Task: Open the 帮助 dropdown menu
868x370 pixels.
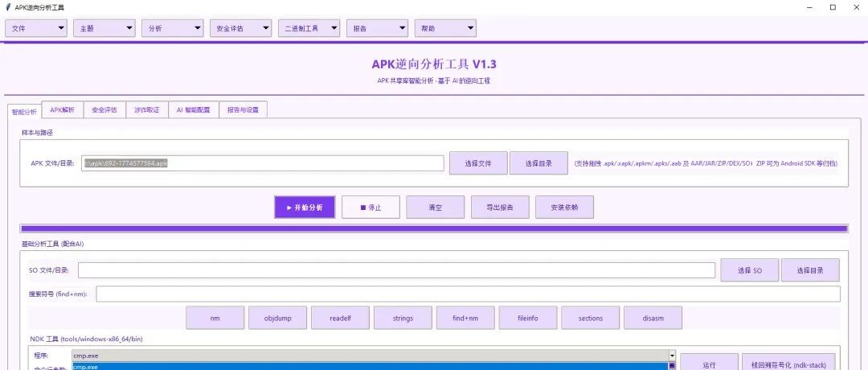Action: tap(445, 28)
